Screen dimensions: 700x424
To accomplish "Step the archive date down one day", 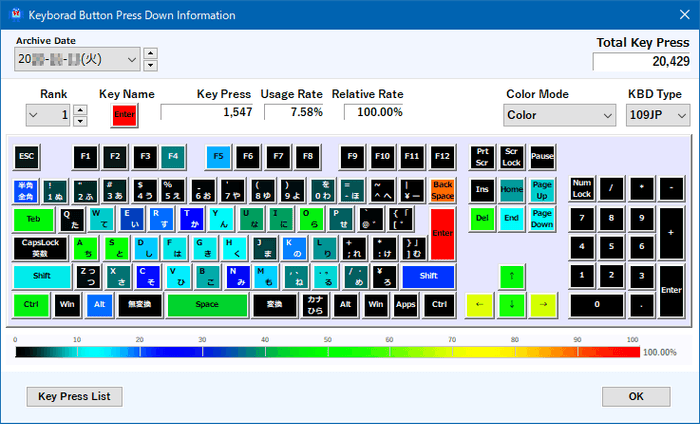I will pyautogui.click(x=150, y=66).
